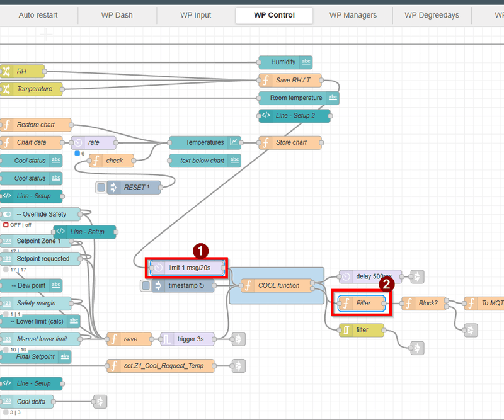Click the Humidity text node
The width and height of the screenshot is (504, 420).
tap(285, 62)
